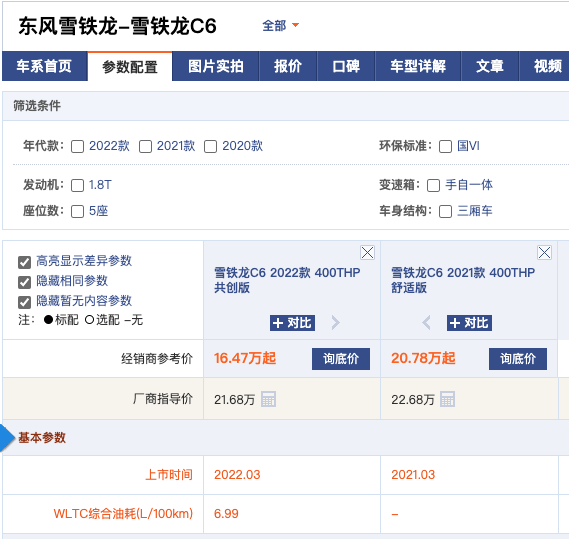Open the calculator icon beside 22.68万

point(447,399)
